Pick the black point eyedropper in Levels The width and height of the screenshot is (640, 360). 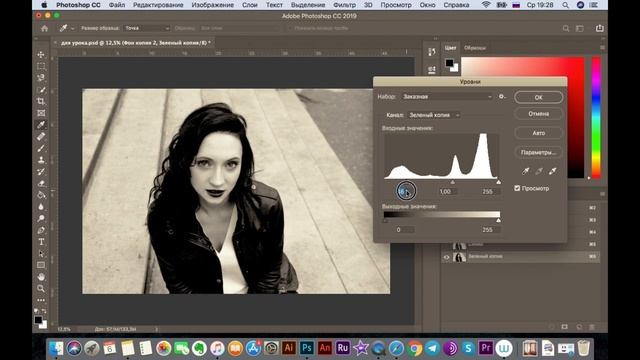tap(526, 171)
